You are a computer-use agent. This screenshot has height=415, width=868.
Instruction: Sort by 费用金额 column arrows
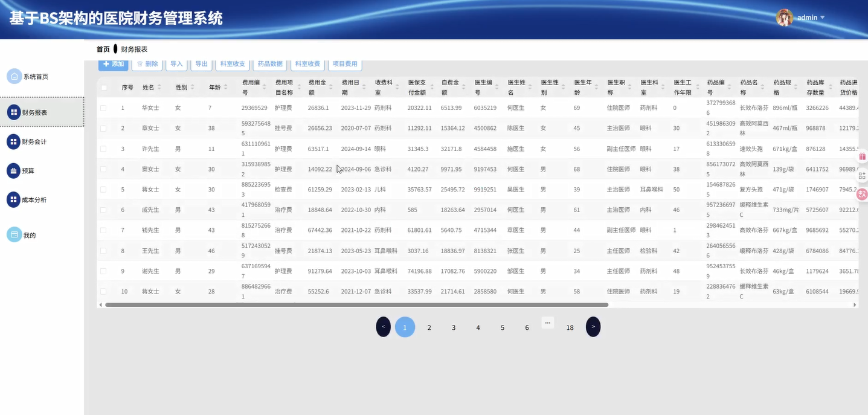pos(330,87)
